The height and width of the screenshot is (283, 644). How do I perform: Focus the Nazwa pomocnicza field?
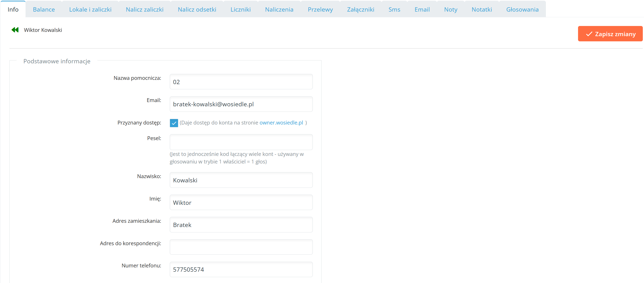click(x=241, y=82)
